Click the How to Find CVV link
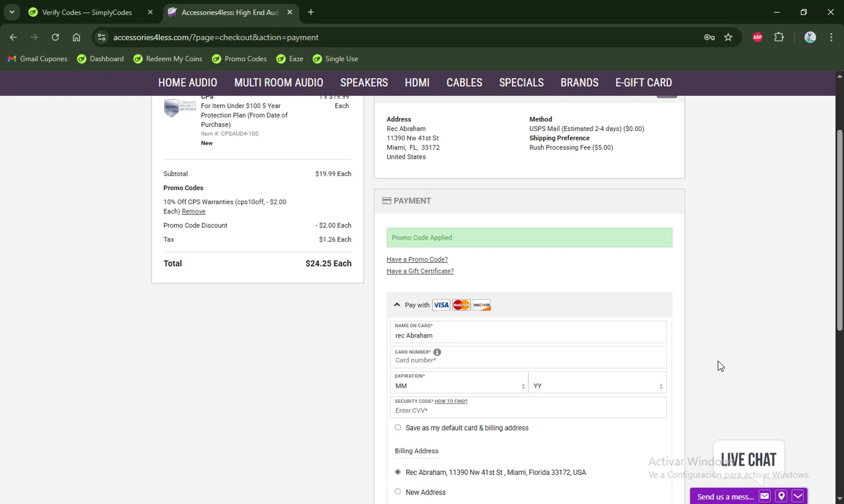This screenshot has width=844, height=504. click(451, 402)
